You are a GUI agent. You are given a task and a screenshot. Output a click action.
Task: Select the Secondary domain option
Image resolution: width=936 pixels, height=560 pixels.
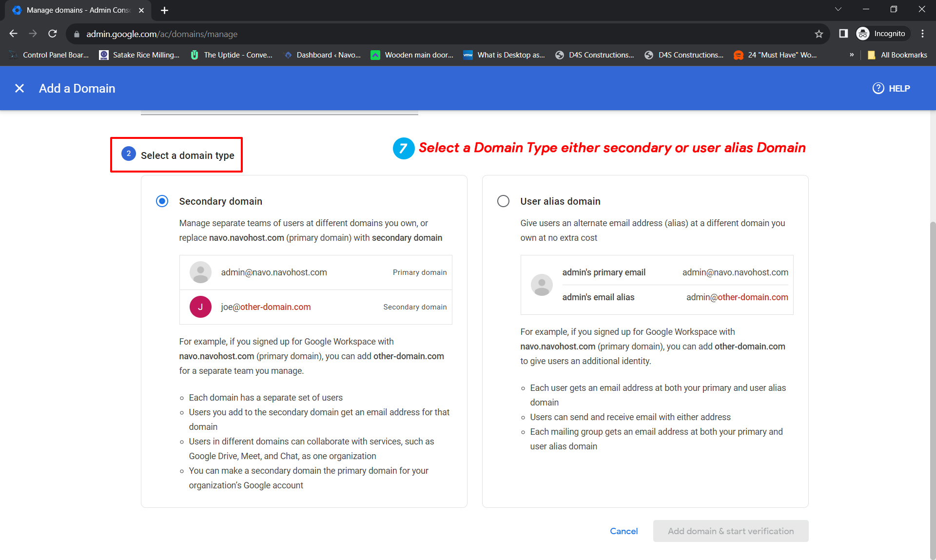click(161, 201)
